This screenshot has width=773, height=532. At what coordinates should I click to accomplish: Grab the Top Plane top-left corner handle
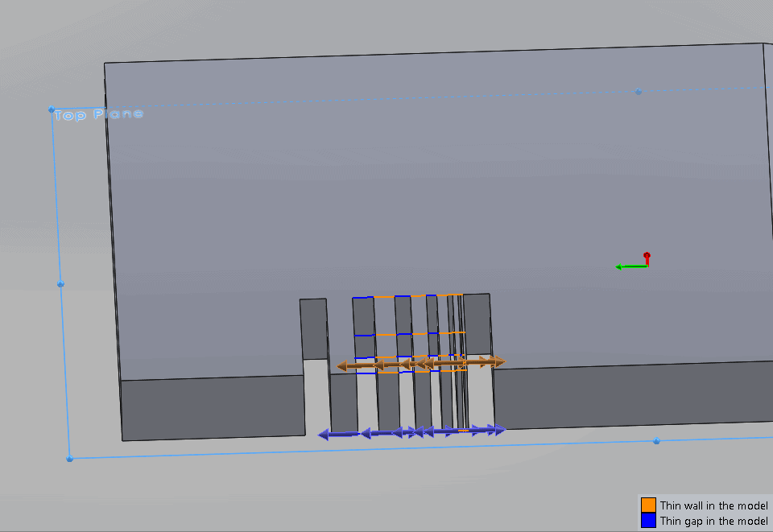[x=52, y=109]
